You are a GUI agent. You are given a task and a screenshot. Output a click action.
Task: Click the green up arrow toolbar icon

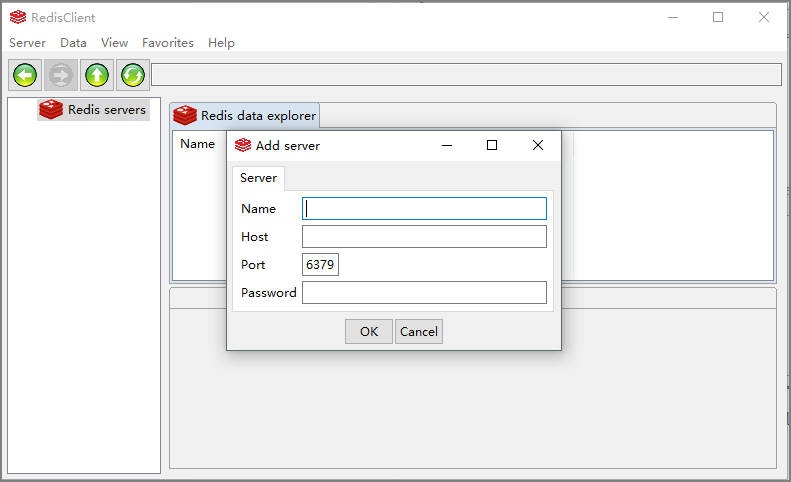point(97,75)
